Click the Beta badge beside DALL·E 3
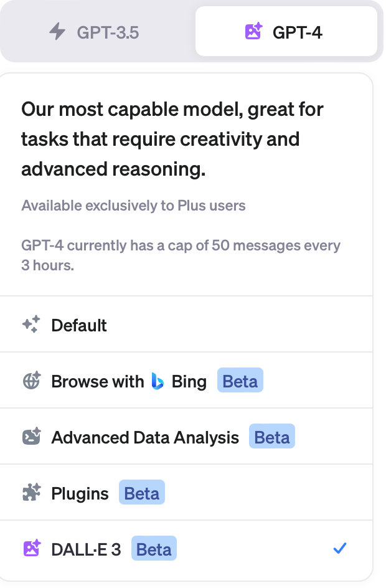 pos(154,549)
